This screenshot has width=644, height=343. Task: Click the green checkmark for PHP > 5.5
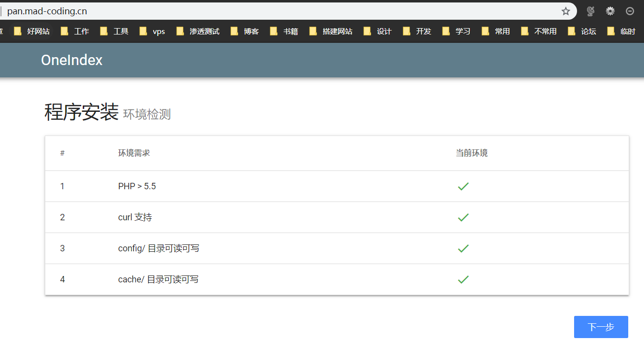pyautogui.click(x=463, y=186)
